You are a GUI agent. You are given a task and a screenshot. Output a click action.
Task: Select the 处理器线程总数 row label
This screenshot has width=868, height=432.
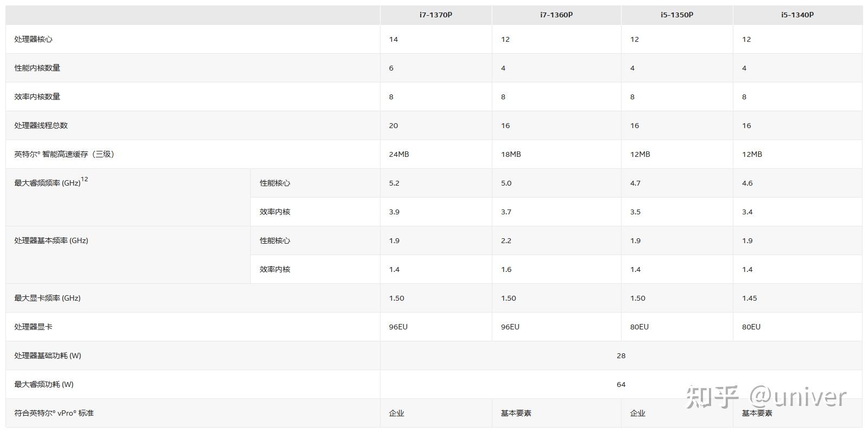[41, 126]
